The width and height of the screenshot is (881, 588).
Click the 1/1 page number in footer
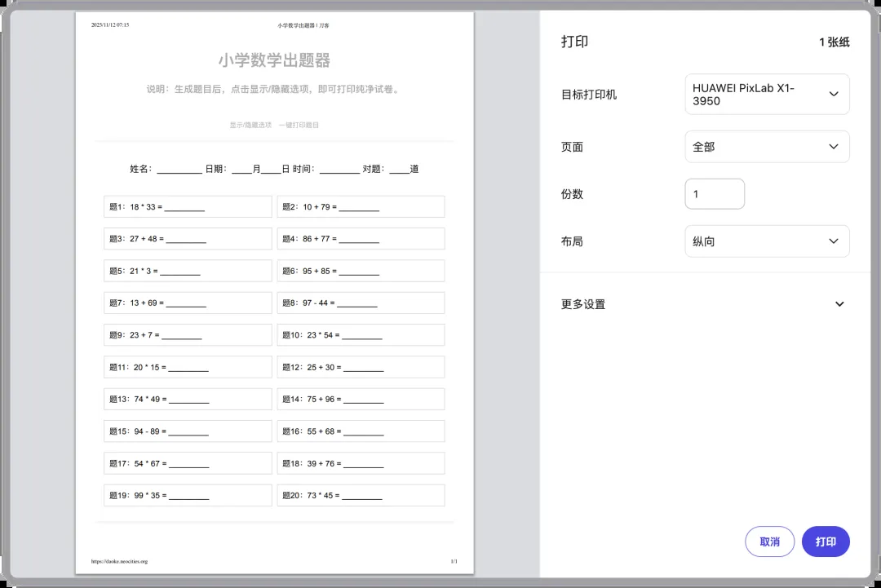[454, 561]
